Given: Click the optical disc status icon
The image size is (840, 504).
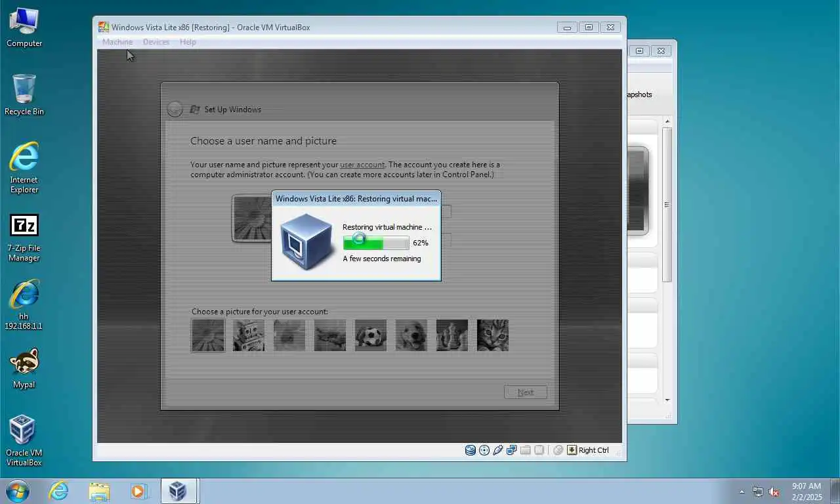Looking at the screenshot, I should [x=484, y=450].
